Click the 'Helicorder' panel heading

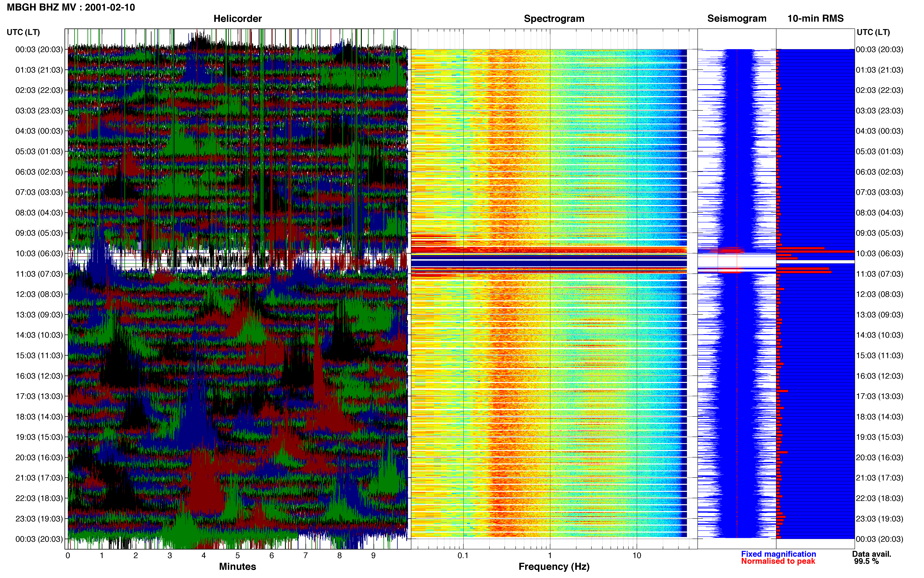(237, 19)
